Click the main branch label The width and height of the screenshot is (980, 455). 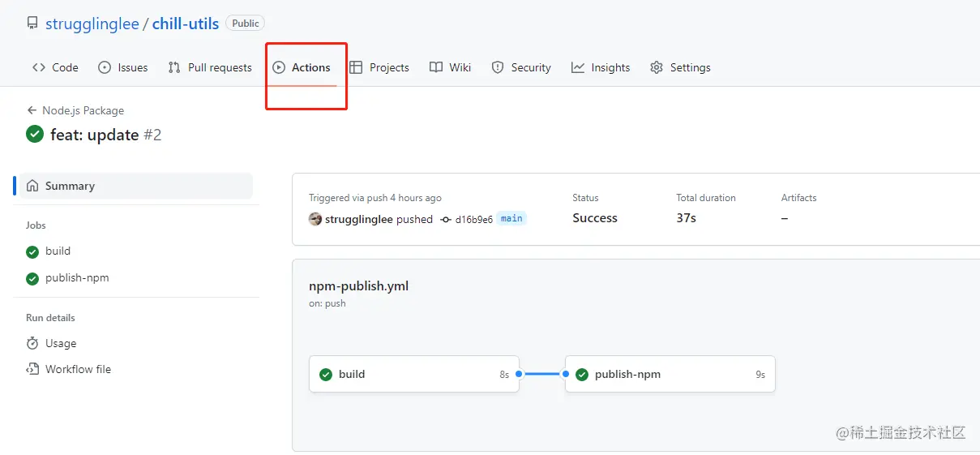tap(511, 218)
